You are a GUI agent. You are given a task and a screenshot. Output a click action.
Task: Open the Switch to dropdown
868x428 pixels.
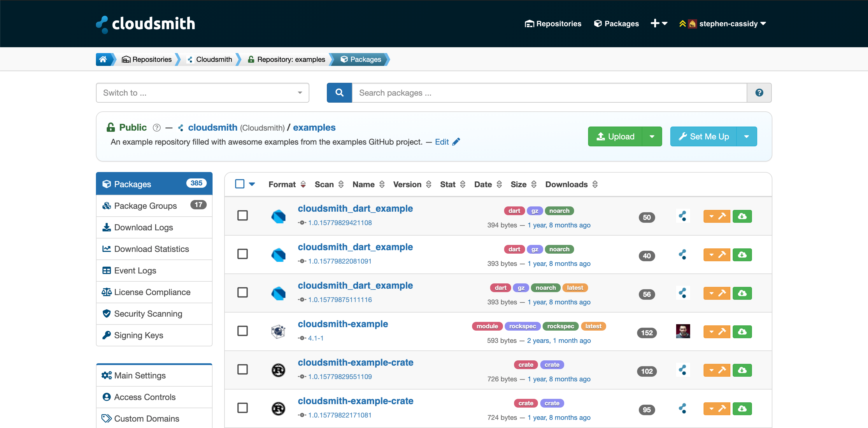click(203, 93)
